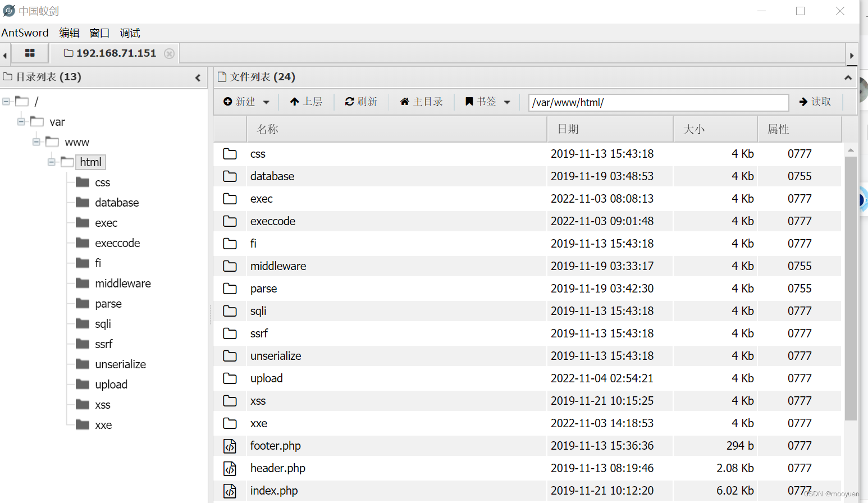Open the 书签 dropdown arrow
Image resolution: width=868 pixels, height=503 pixels.
pyautogui.click(x=507, y=102)
